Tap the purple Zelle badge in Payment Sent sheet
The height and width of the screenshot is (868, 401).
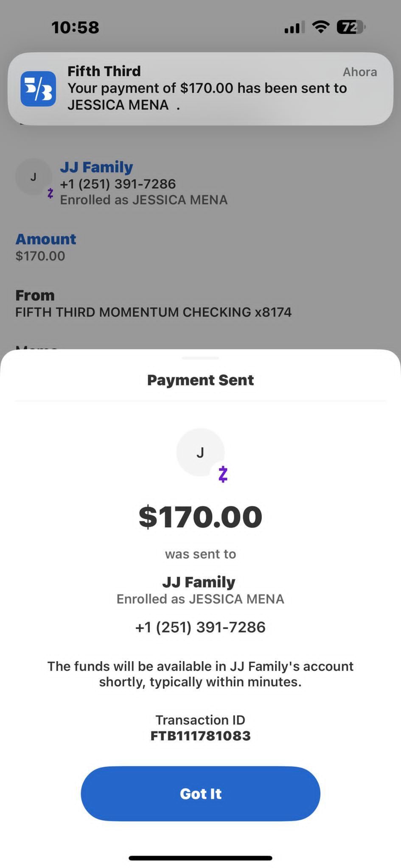click(x=223, y=474)
